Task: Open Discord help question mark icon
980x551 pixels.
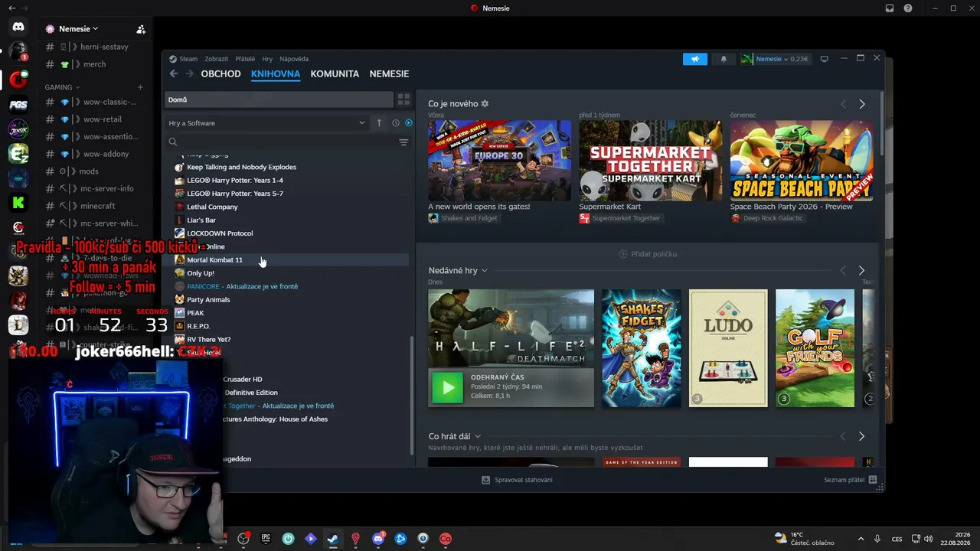Action: (908, 8)
